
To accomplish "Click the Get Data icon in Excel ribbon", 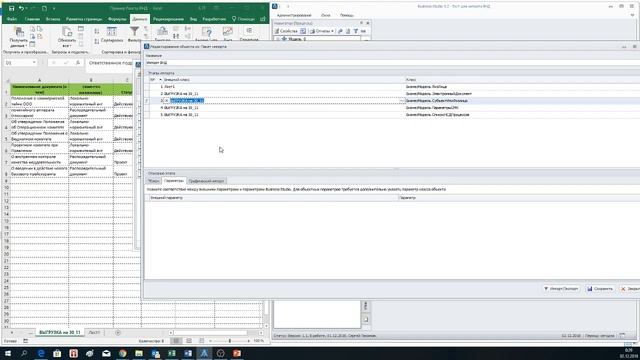I will [19, 31].
